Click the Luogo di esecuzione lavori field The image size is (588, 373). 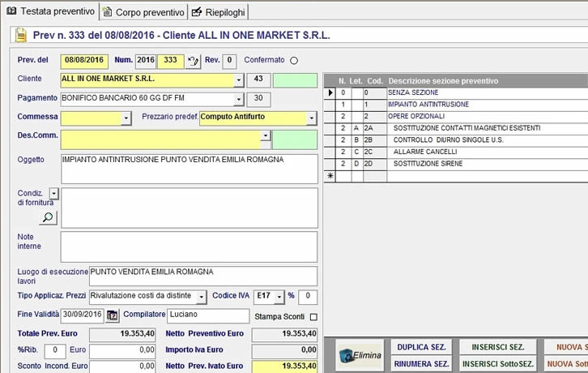click(203, 276)
